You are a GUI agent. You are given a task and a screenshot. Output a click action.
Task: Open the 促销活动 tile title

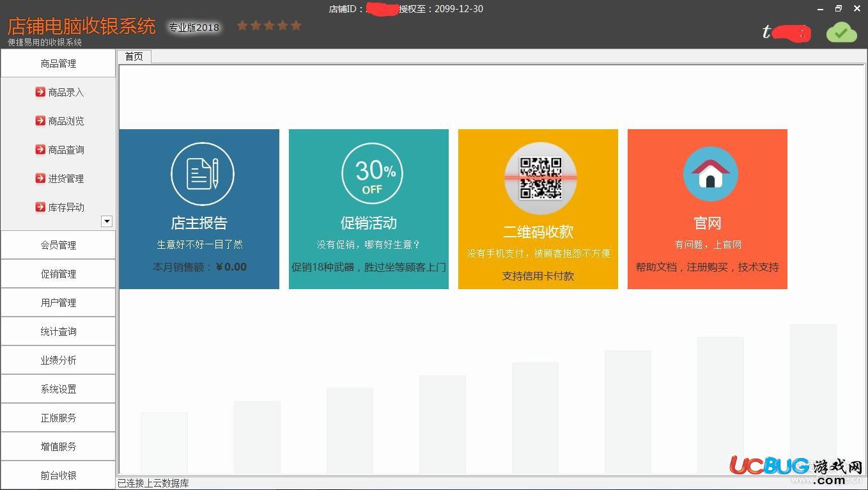(369, 223)
